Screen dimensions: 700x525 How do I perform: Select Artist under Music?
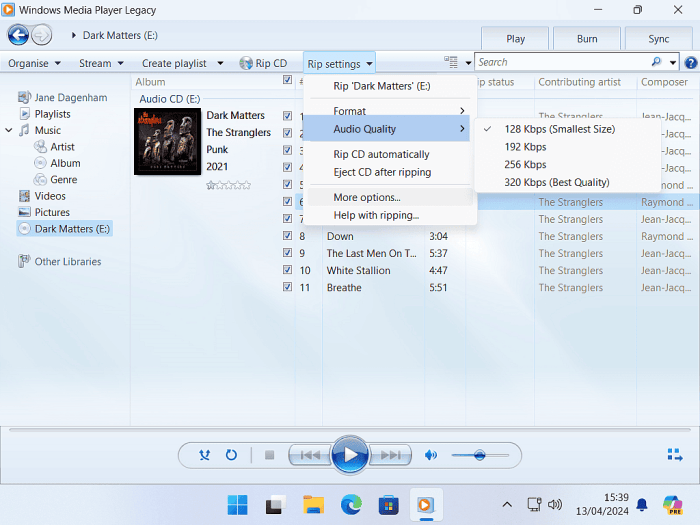(62, 147)
